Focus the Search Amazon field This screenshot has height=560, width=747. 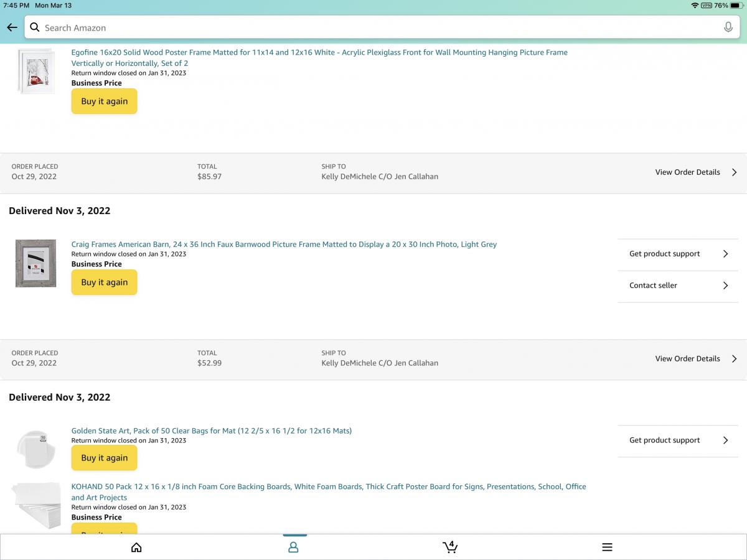click(382, 27)
